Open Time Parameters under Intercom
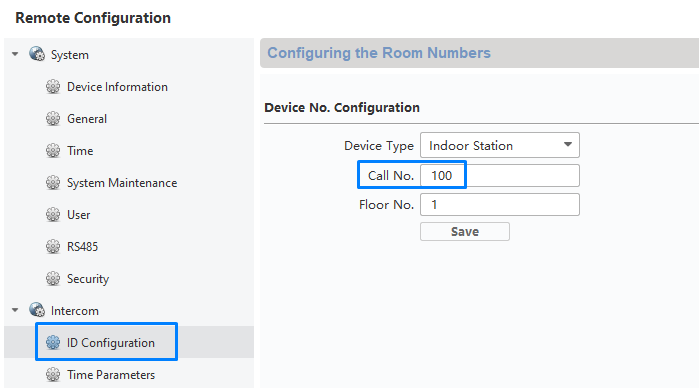Screen dimensions: 699x388 [x=111, y=375]
